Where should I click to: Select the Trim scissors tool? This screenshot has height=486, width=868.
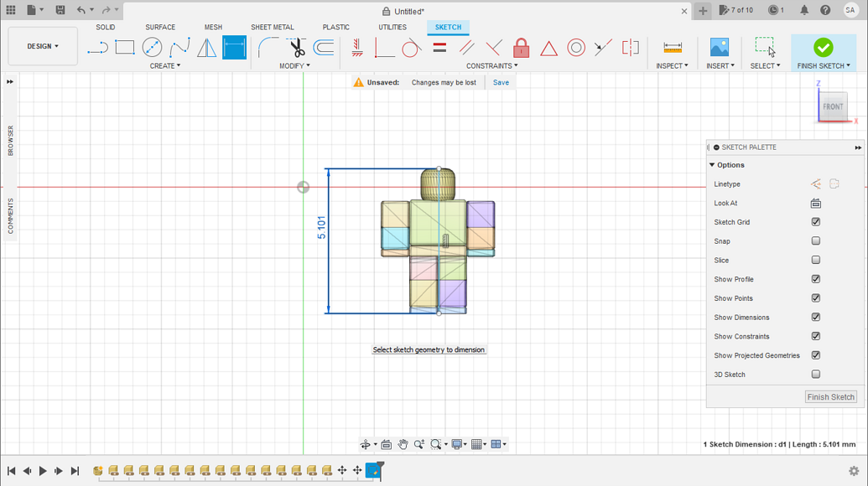(297, 48)
